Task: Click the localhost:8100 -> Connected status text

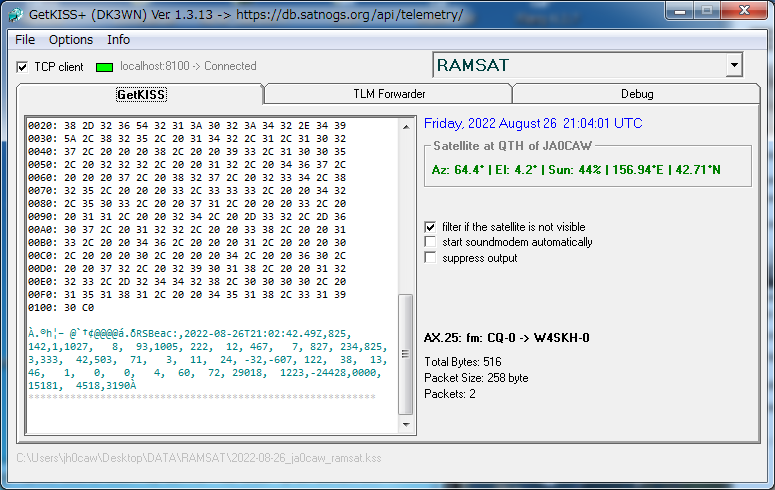Action: point(188,66)
